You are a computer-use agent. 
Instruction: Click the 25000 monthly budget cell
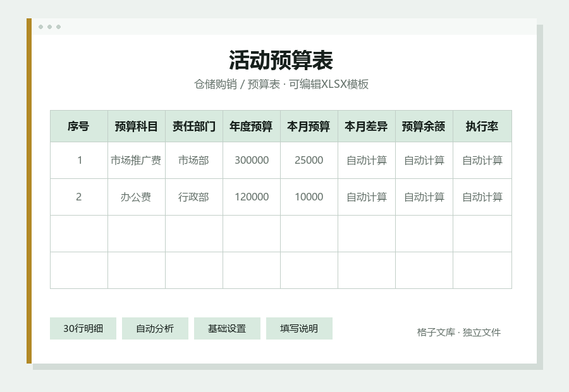[x=309, y=160]
